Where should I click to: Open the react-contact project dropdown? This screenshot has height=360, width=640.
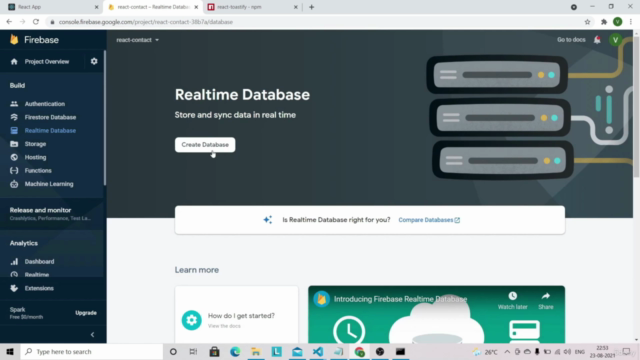pyautogui.click(x=137, y=40)
